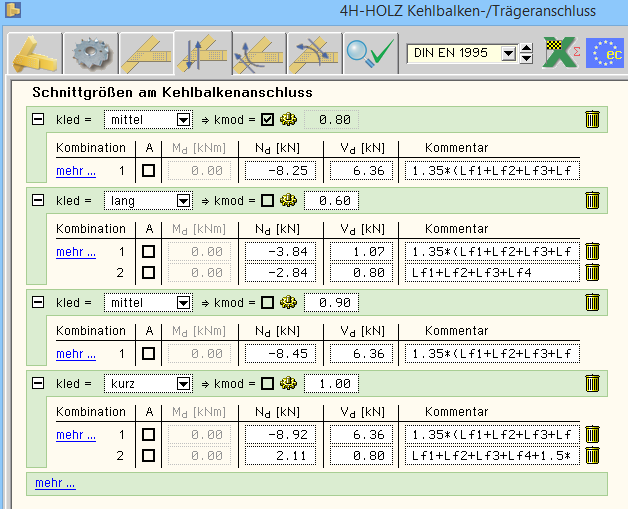The height and width of the screenshot is (509, 628).
Task: Switch to the section forces arrows tab
Action: coord(201,53)
